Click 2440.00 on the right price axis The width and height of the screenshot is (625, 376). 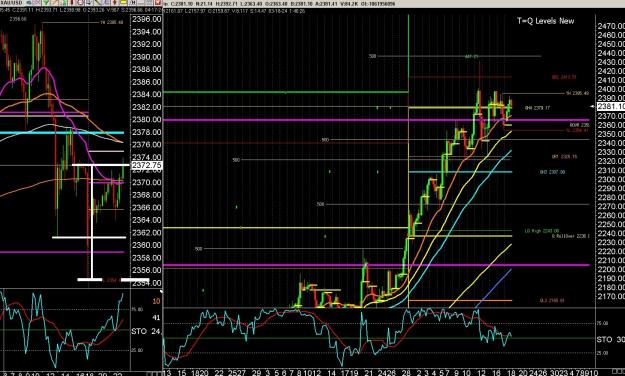pyautogui.click(x=611, y=53)
